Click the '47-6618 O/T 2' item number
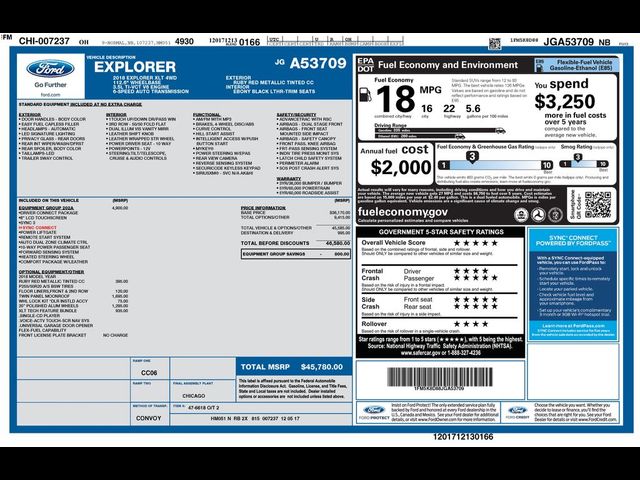Screen dimensions: 640x480 pos(203,407)
